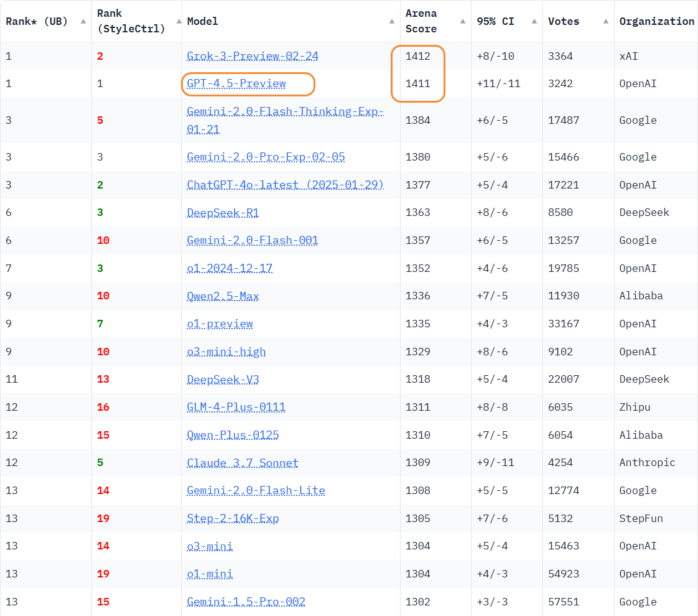Select the Arena Score value 1302
698x616 pixels.
418,602
